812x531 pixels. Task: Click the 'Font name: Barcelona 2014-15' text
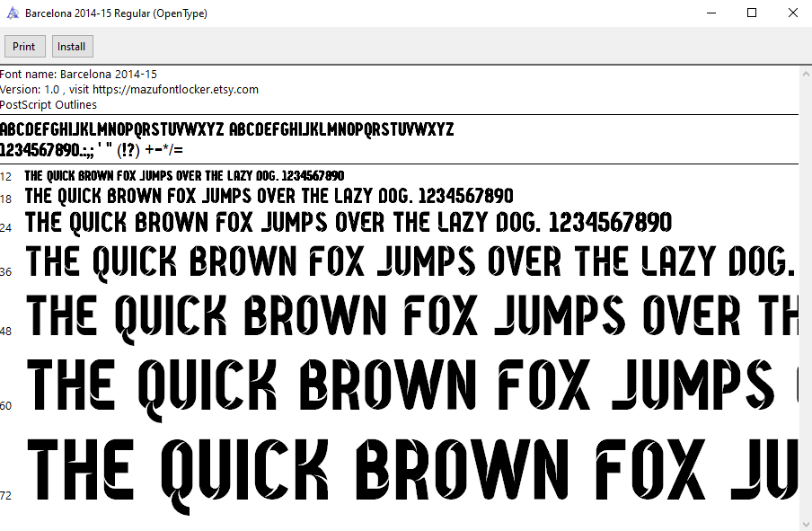[x=79, y=75]
